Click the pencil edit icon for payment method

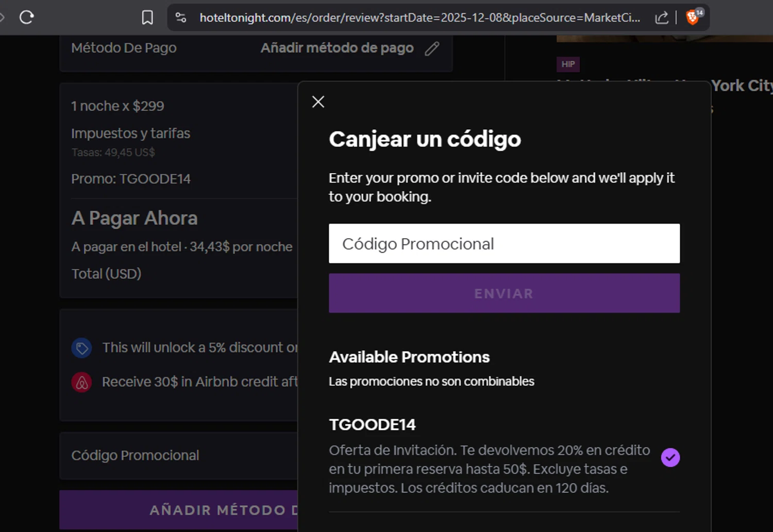[x=432, y=48]
